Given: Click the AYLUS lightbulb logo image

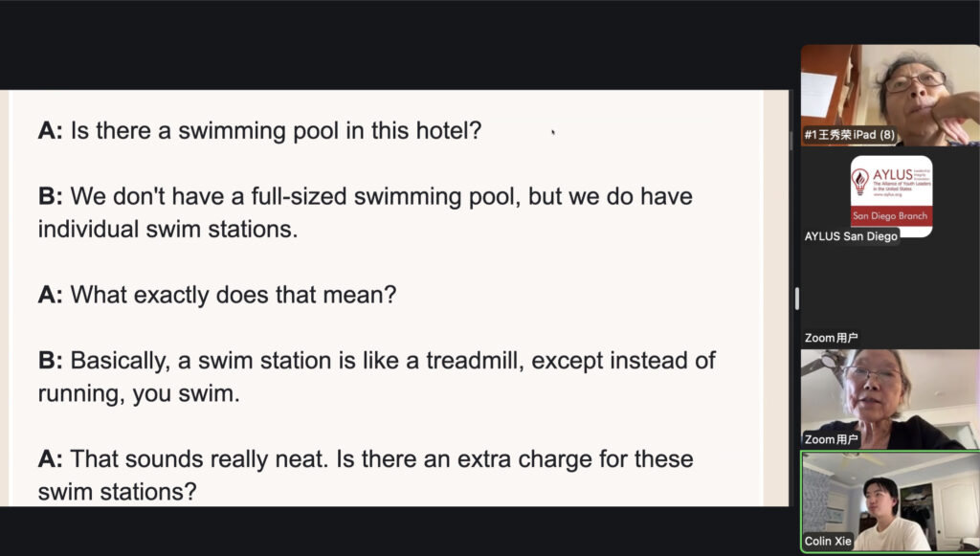Looking at the screenshot, I should tap(860, 180).
